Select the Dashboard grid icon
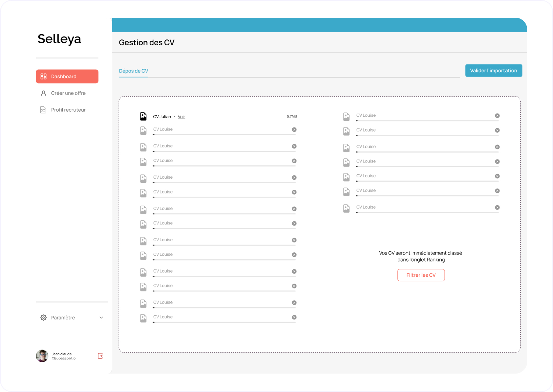The image size is (553, 392). (44, 76)
